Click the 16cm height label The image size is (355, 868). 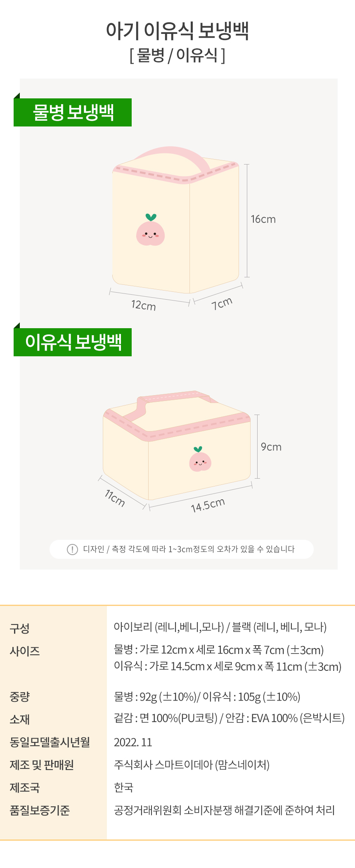point(263,219)
